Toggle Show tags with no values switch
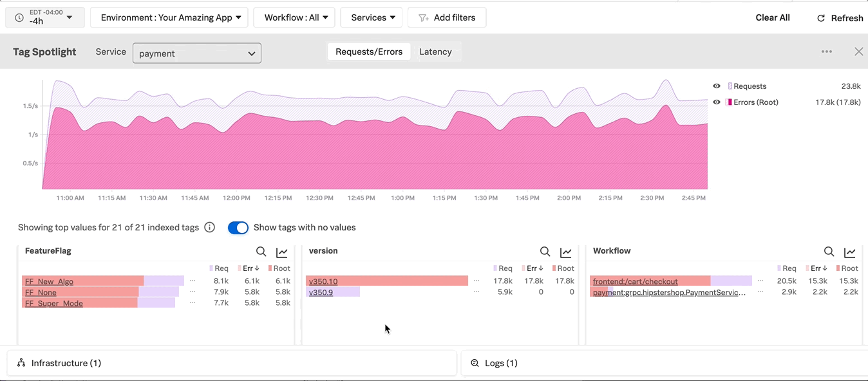Viewport: 868px width, 381px height. (x=238, y=227)
